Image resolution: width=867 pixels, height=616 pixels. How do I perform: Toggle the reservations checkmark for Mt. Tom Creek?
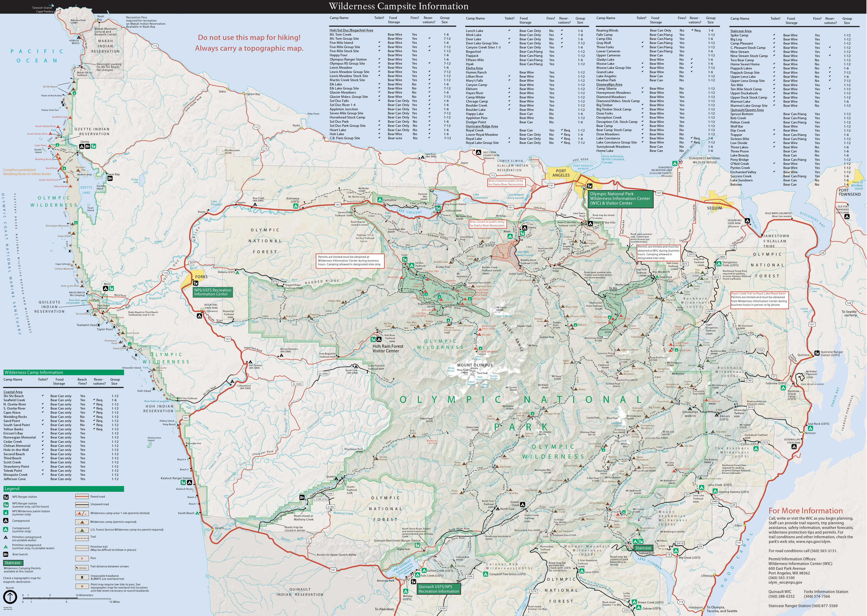click(x=430, y=35)
